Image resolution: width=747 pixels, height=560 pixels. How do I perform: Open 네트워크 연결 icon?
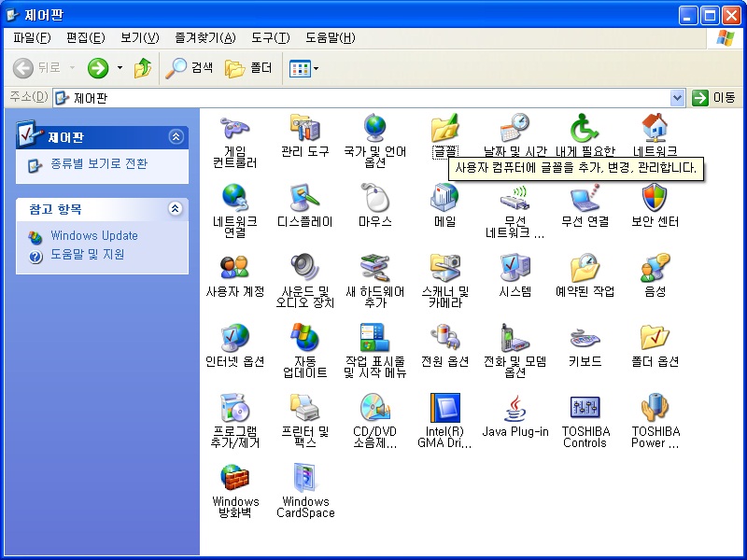pos(235,198)
